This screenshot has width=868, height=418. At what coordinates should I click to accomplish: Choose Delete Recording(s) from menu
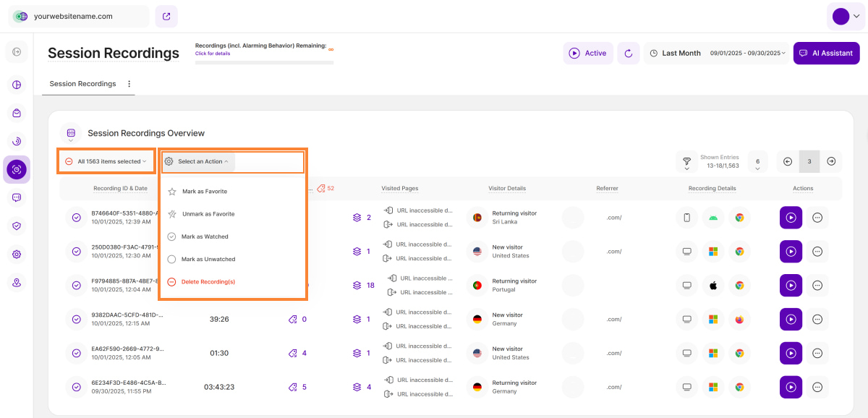click(x=208, y=281)
